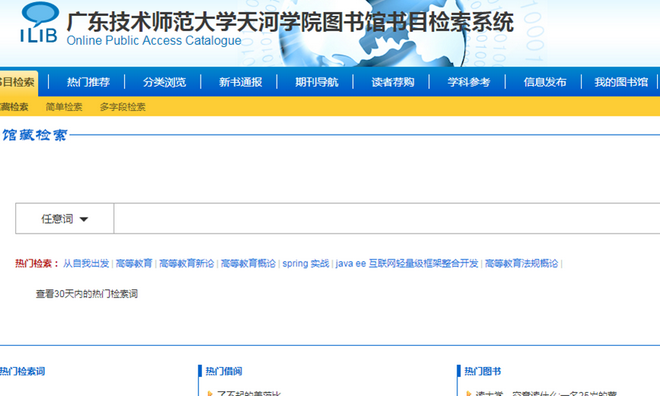This screenshot has height=396, width=660.
Task: Navigate to 学科参考
Action: point(468,82)
